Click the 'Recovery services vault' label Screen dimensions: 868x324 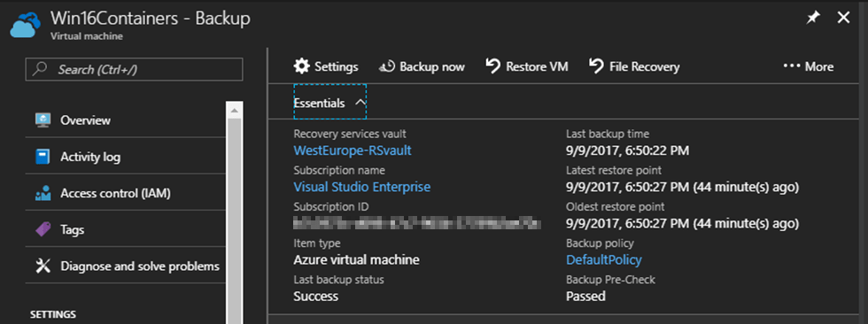coord(350,134)
